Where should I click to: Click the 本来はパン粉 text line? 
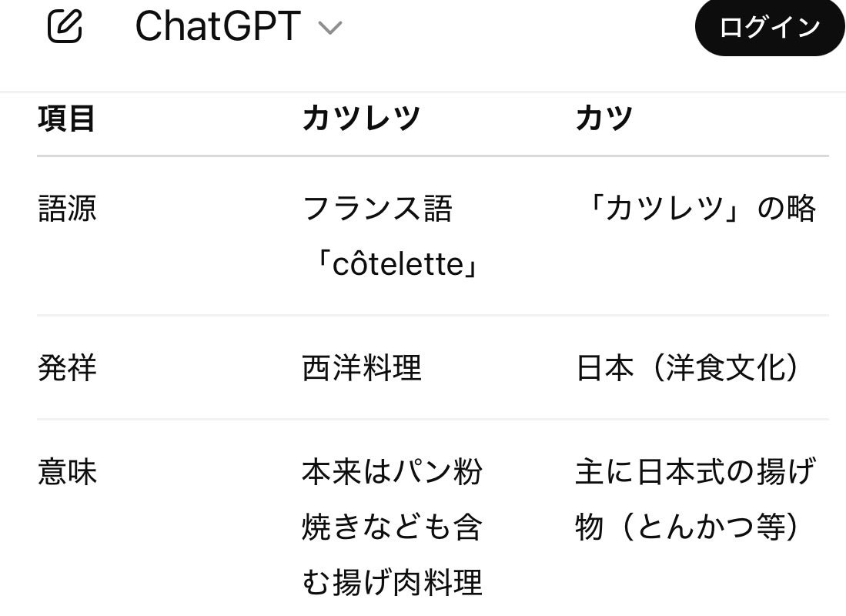[392, 472]
